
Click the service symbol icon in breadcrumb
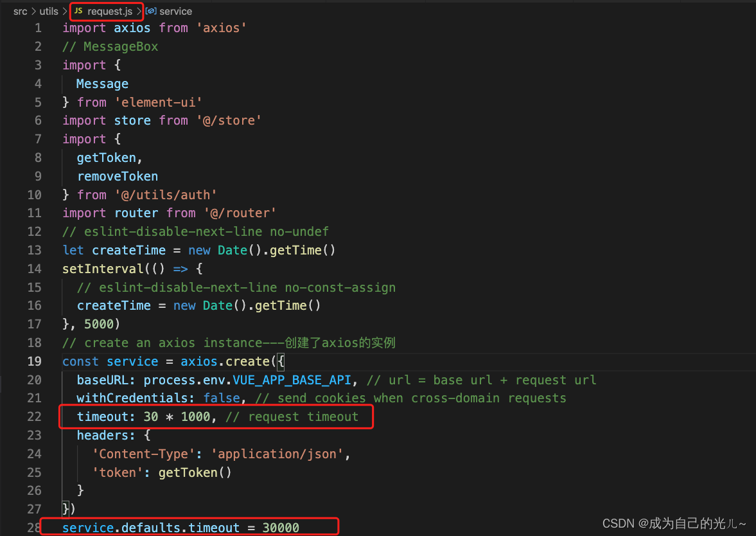pyautogui.click(x=151, y=11)
